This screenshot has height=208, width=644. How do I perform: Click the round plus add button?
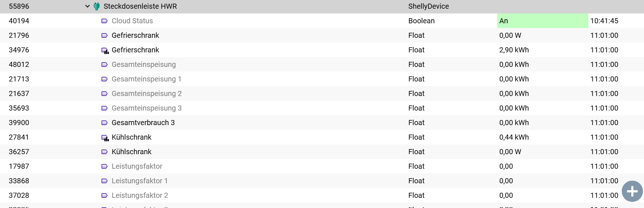coord(632,191)
